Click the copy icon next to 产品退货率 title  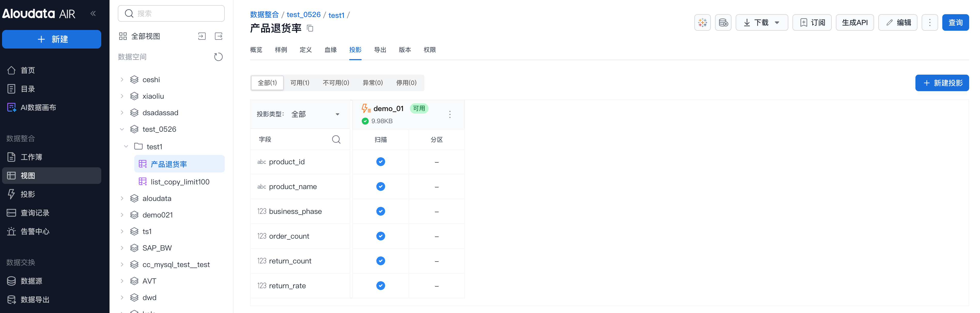click(310, 28)
